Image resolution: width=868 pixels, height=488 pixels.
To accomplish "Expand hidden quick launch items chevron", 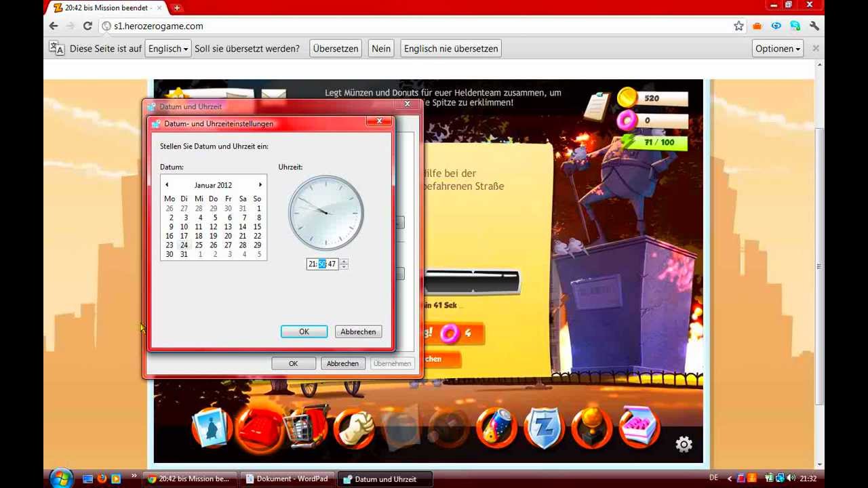I will [134, 476].
